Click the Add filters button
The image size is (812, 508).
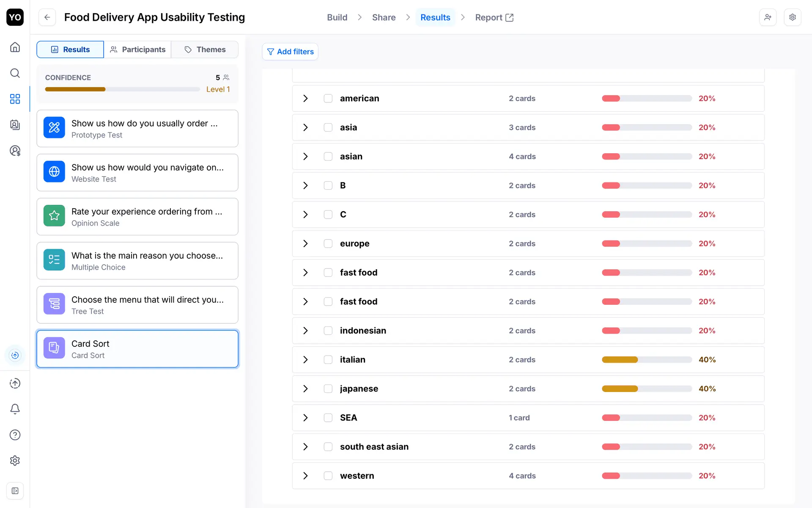tap(290, 52)
